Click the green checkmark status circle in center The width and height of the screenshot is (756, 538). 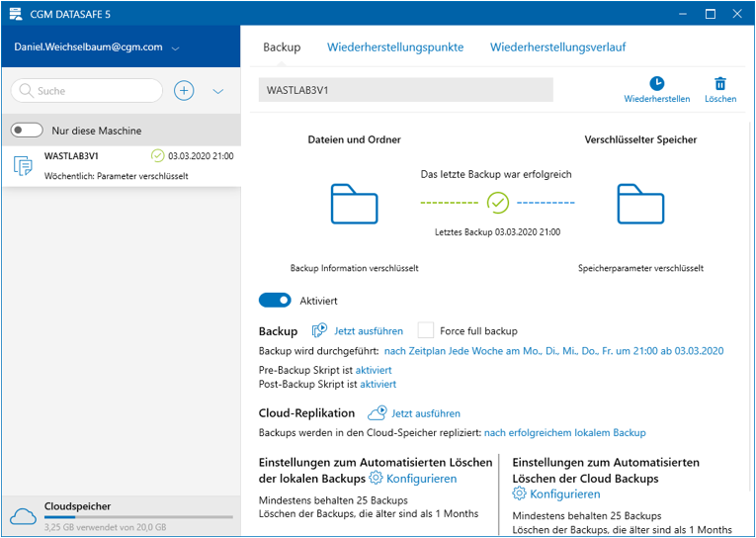pos(497,203)
